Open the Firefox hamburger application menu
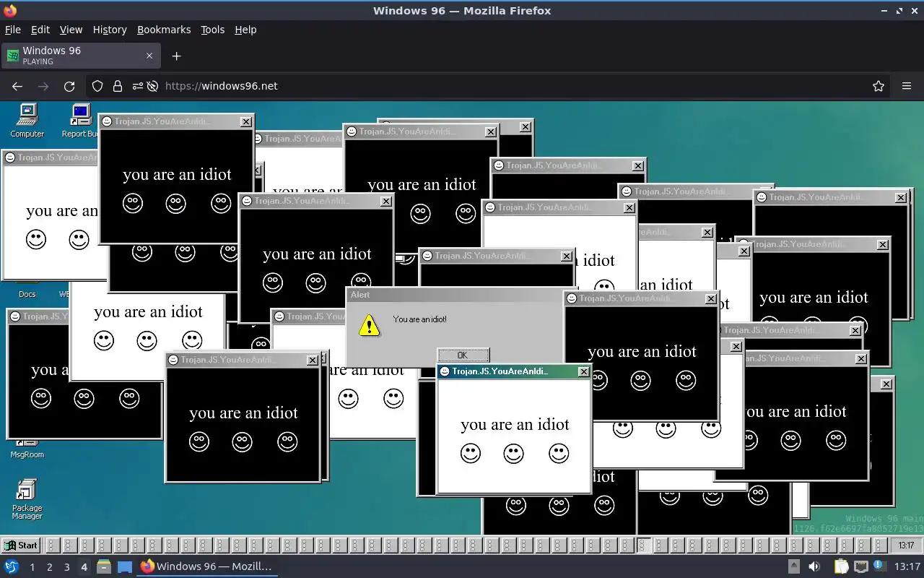 pos(907,86)
